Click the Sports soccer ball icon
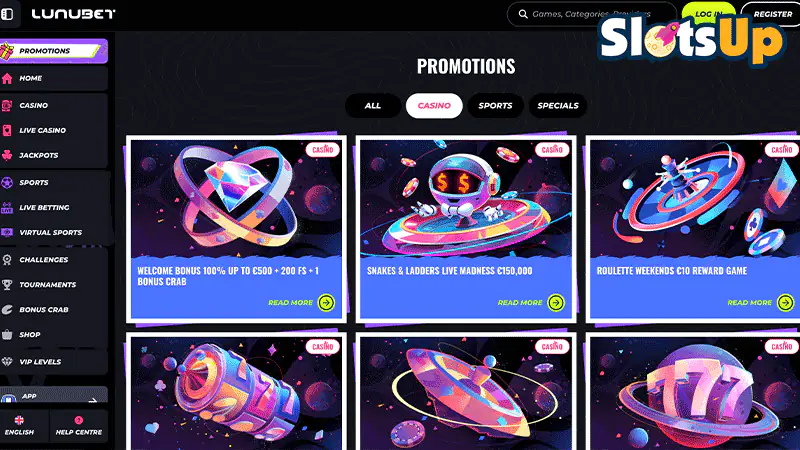Viewport: 800px width, 450px height. coord(7,182)
